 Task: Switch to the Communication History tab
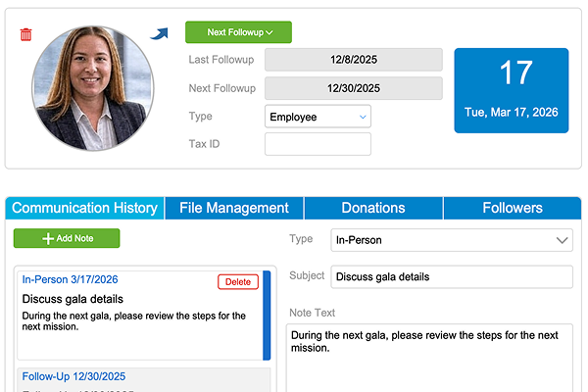coord(84,208)
